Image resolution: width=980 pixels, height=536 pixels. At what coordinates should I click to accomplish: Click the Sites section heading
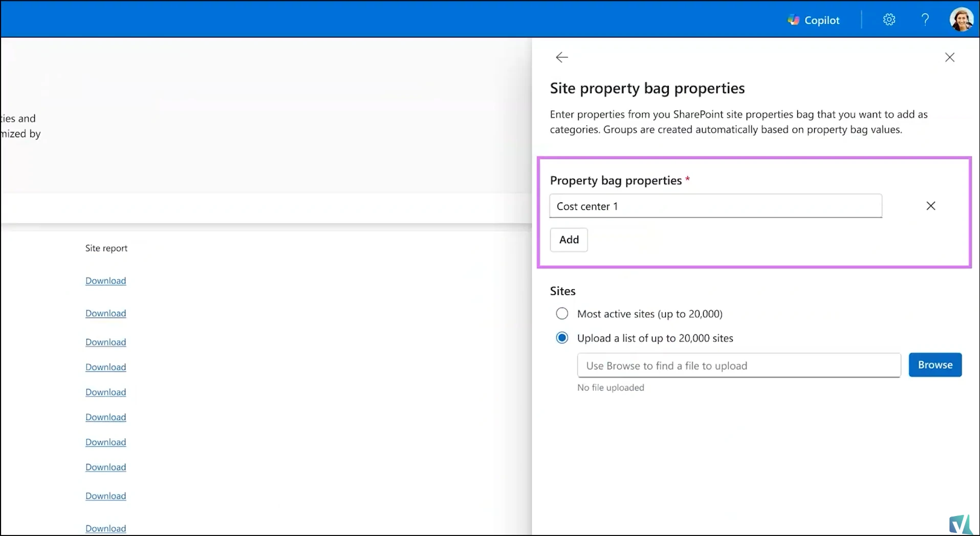pos(562,291)
